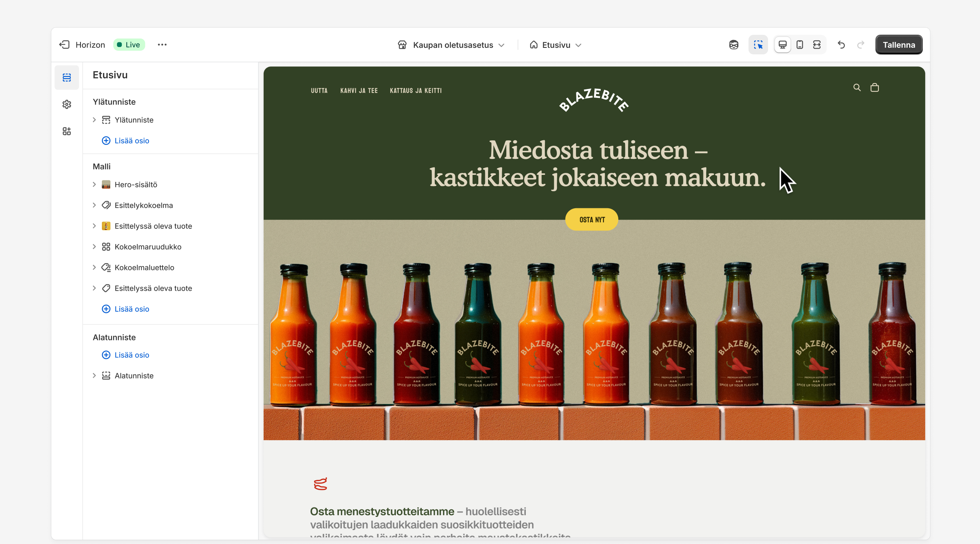The width and height of the screenshot is (980, 544).
Task: Open the Etusivu page selector dropdown
Action: [x=556, y=45]
